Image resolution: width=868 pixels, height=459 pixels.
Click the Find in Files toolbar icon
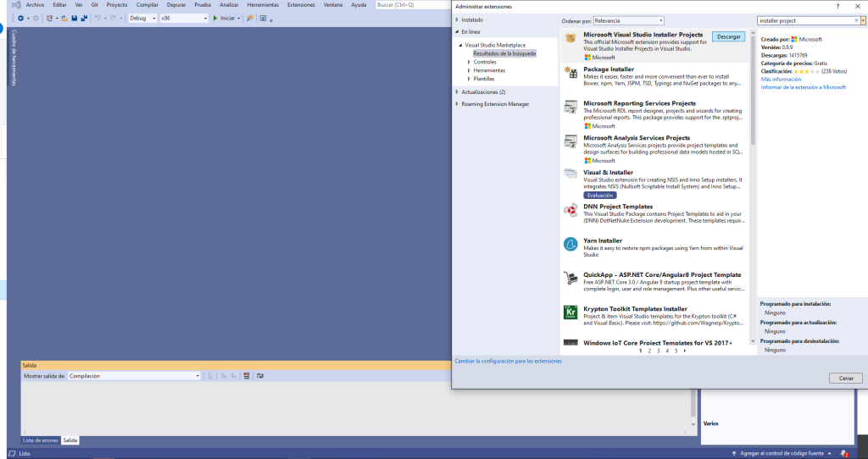(250, 19)
